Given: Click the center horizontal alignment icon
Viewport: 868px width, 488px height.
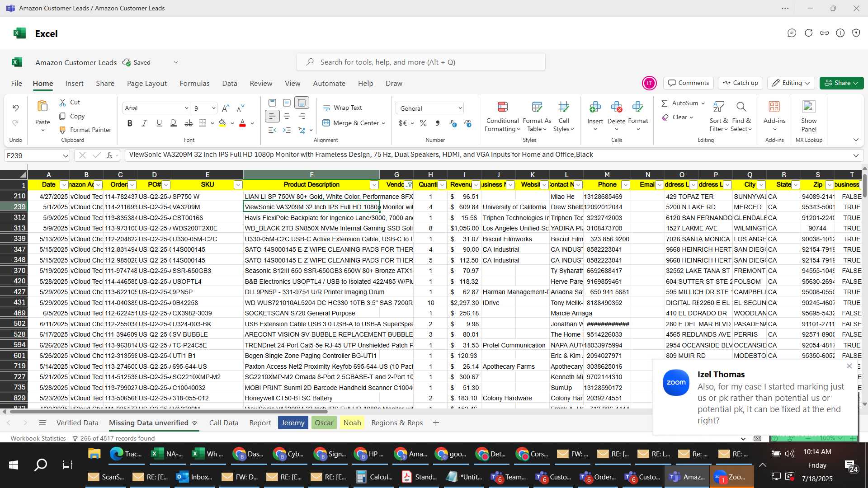Looking at the screenshot, I should click(x=287, y=116).
